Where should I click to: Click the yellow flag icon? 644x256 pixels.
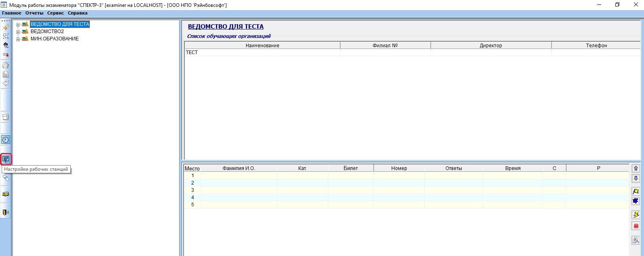[636, 191]
